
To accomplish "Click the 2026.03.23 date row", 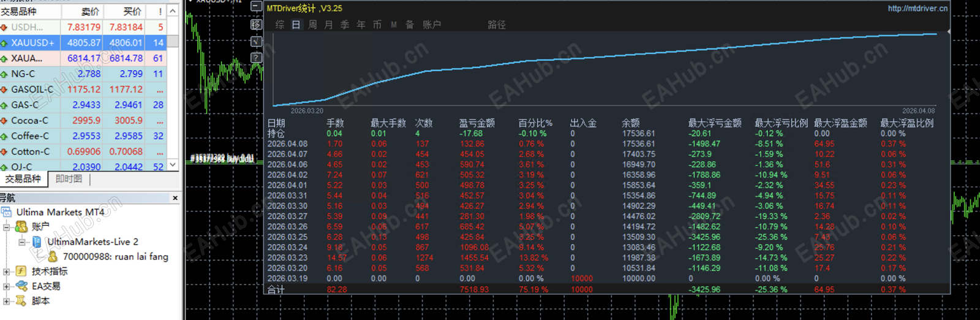I will (607, 258).
